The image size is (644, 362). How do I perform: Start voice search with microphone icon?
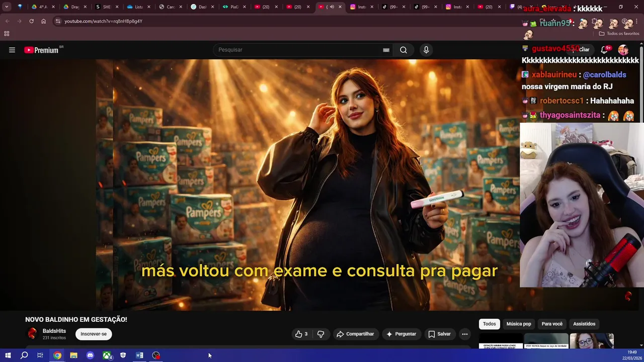coord(426,50)
